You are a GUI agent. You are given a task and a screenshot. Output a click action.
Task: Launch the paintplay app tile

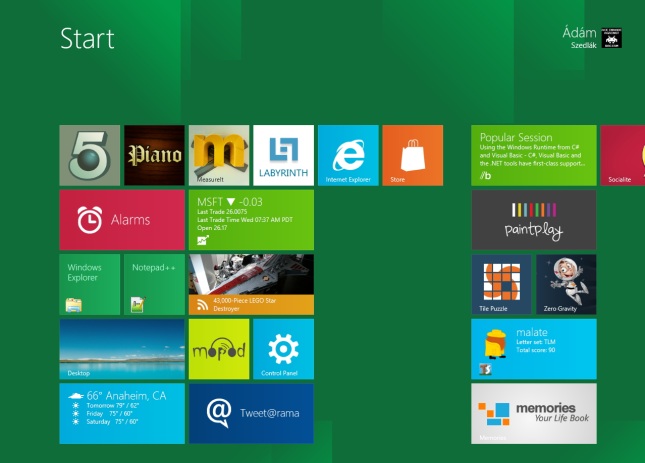click(534, 220)
